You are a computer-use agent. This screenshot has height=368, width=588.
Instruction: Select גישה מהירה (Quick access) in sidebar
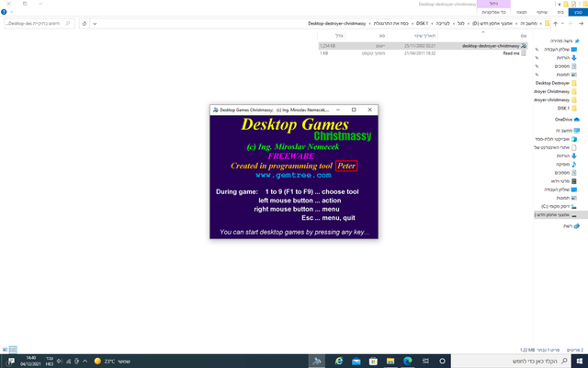pyautogui.click(x=564, y=40)
